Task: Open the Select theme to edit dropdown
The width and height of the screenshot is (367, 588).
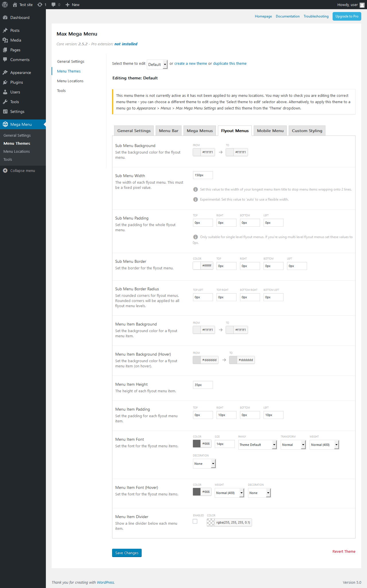Action: [157, 64]
